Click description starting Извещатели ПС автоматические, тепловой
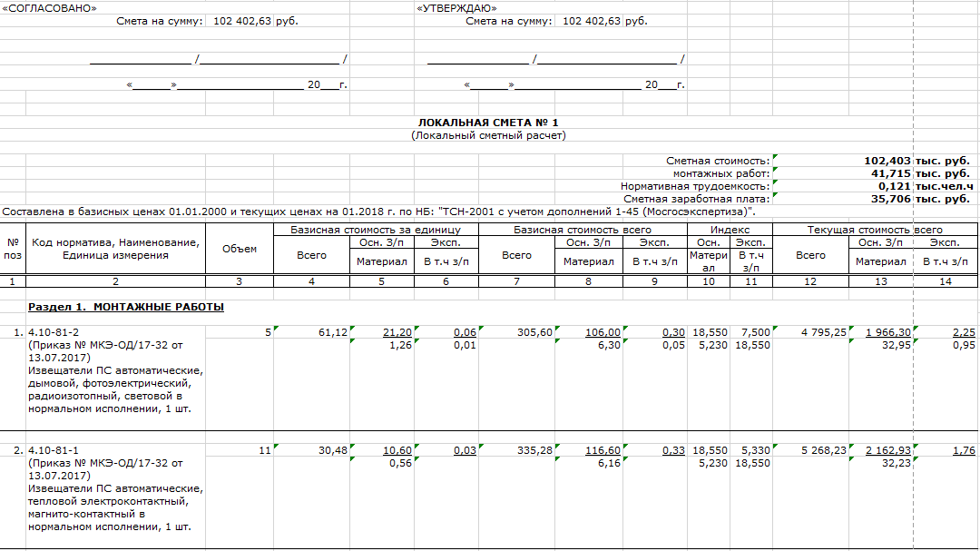The width and height of the screenshot is (980, 551). coord(115,507)
